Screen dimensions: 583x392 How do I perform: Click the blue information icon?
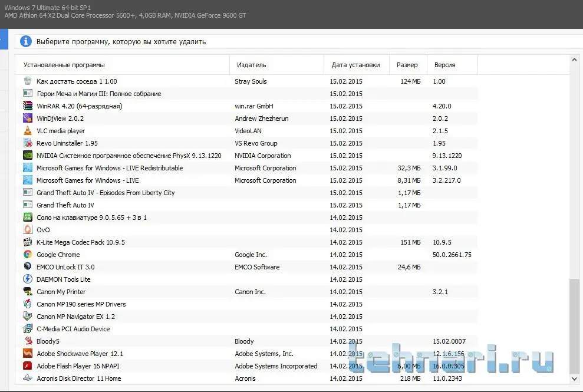pos(26,41)
